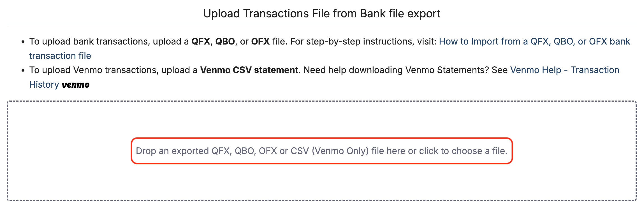Click the bold OFX text in the first bullet

[260, 41]
